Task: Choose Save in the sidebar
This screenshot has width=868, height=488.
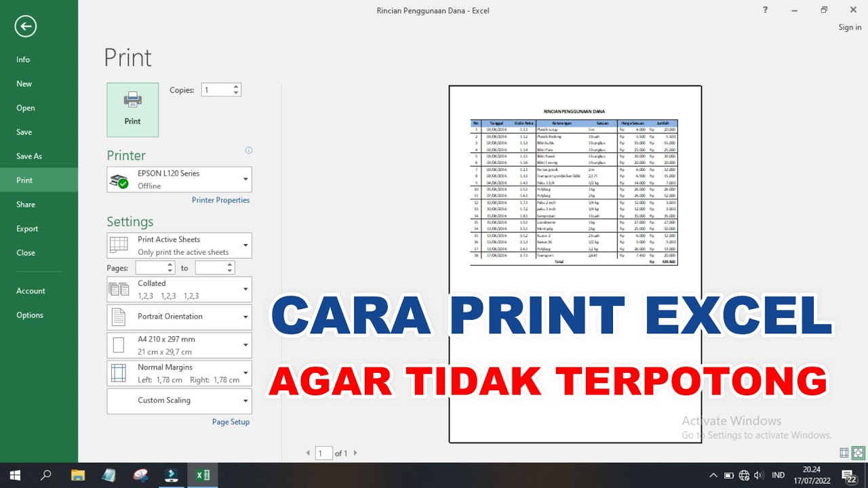Action: (24, 132)
